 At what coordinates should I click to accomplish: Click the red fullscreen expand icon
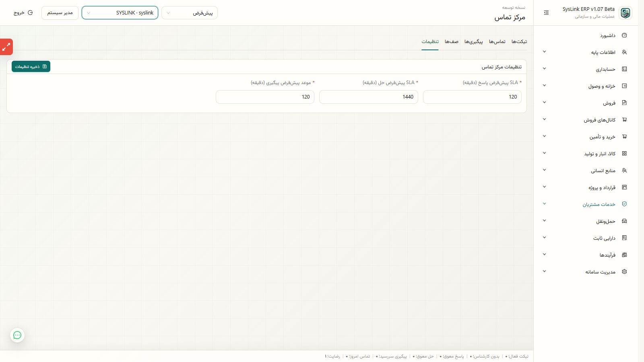tap(6, 47)
